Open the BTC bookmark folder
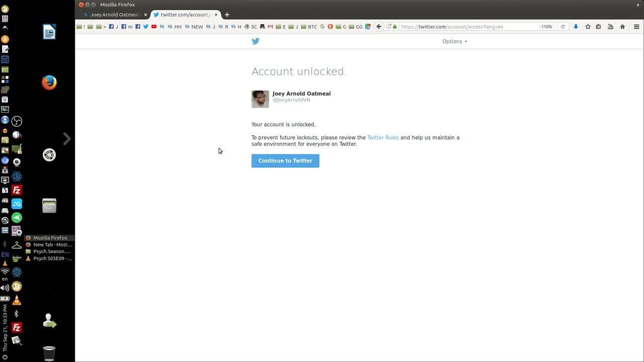The image size is (644, 362). pyautogui.click(x=309, y=27)
